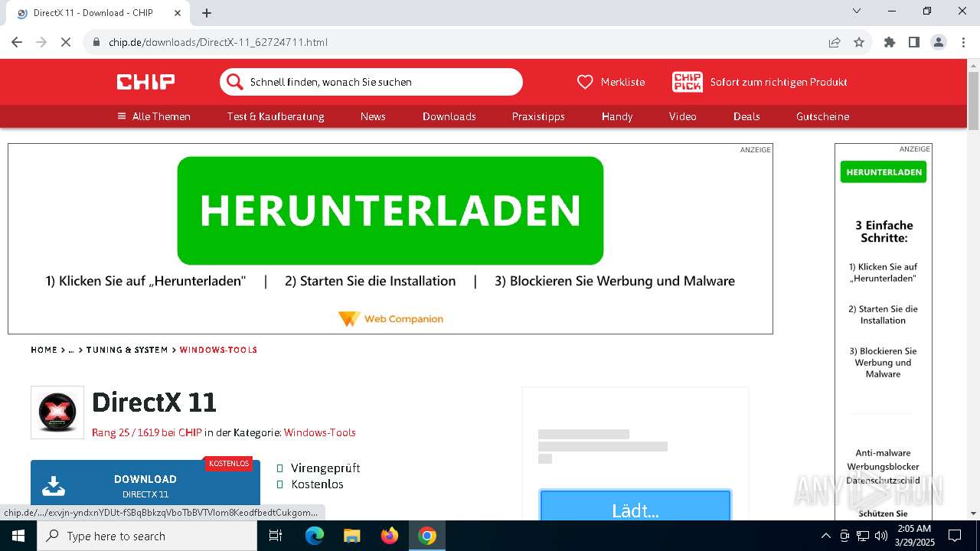Click the DirectX 11 heading text
Image resolution: width=980 pixels, height=551 pixels.
point(154,402)
